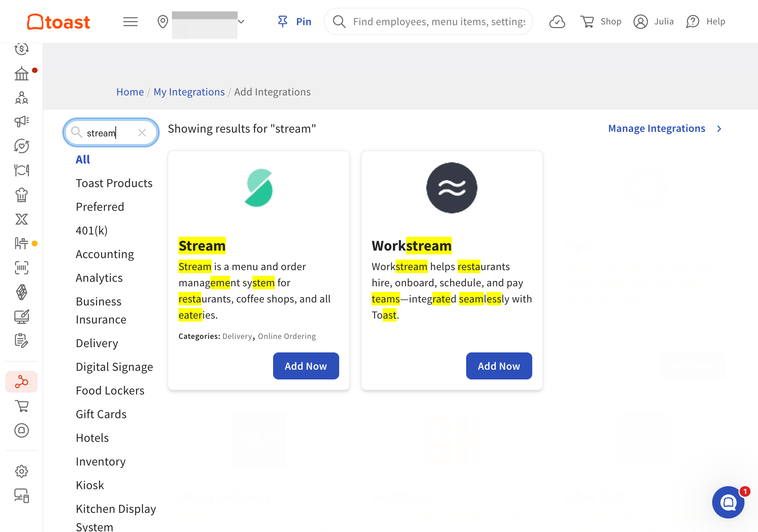The image size is (758, 532).
Task: Open the clipboard reports sidebar icon
Action: pos(22,341)
